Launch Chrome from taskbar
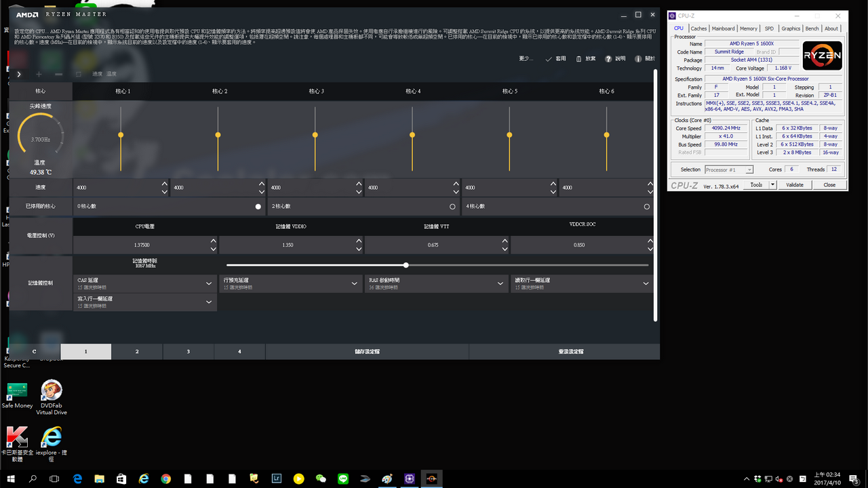868x488 pixels. click(x=166, y=479)
